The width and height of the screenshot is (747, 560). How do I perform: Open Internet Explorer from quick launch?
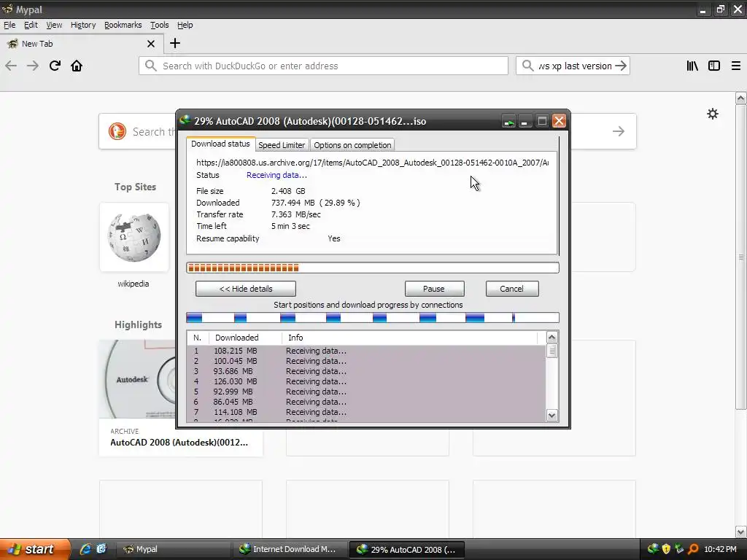(x=85, y=549)
